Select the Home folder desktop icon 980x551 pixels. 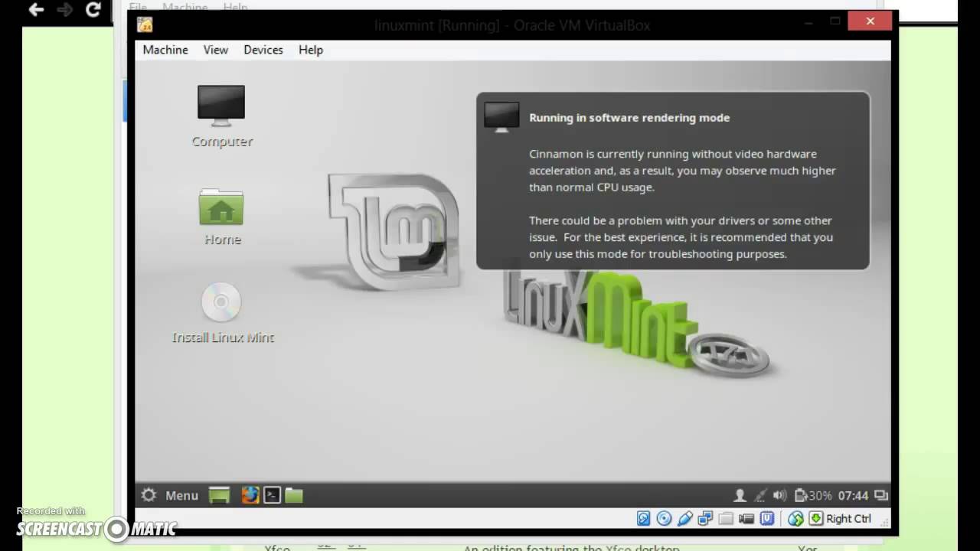(x=222, y=217)
